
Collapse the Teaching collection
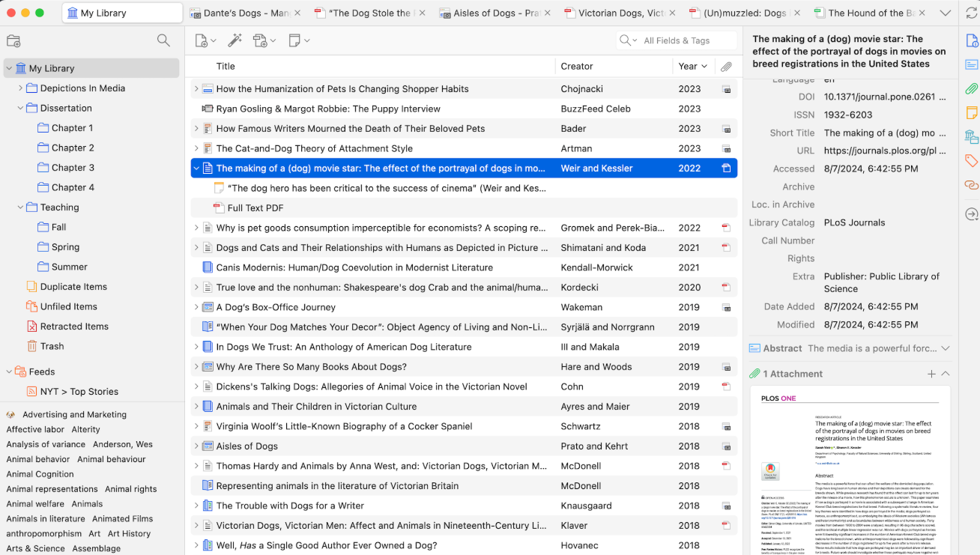coord(21,207)
